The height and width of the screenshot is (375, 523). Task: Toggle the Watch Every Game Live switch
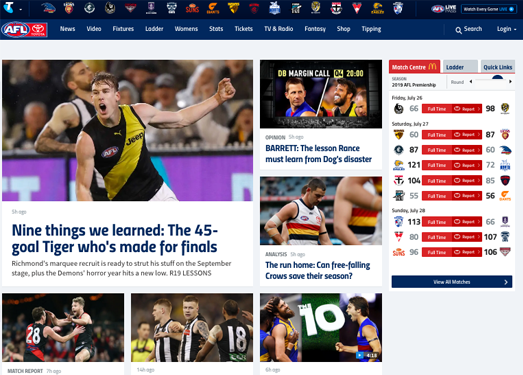[511, 9]
